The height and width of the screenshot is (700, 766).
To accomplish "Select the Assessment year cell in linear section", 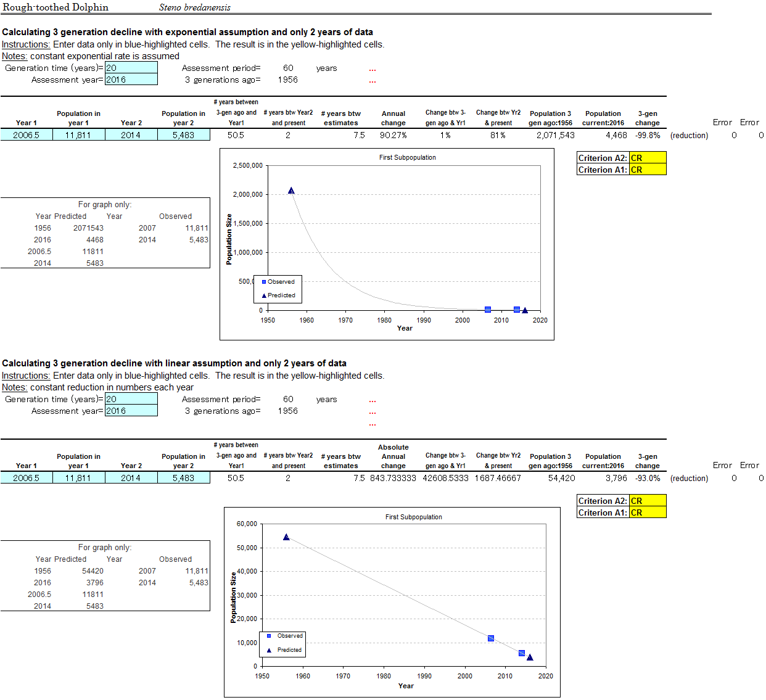I will point(131,411).
